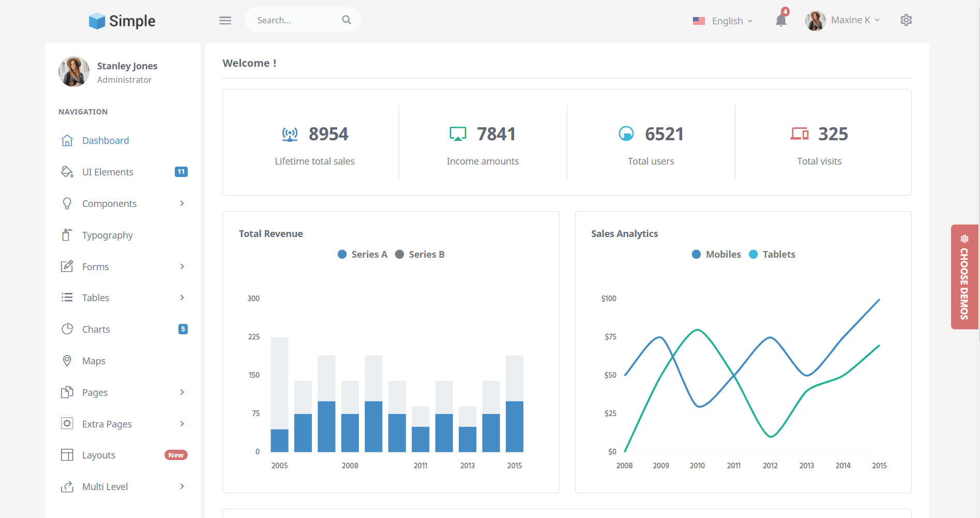This screenshot has width=980, height=518.
Task: Click the Choose Demos side button
Action: 964,277
